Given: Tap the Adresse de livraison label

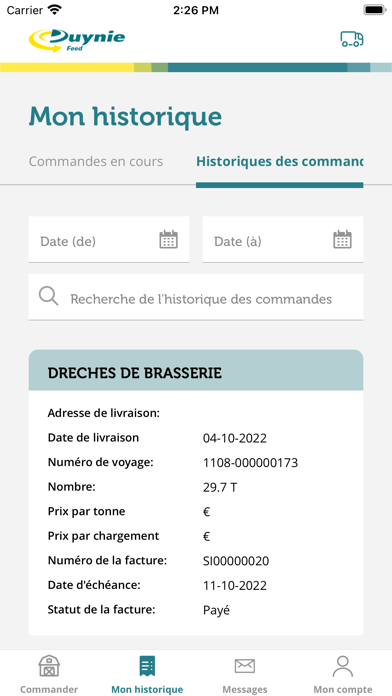Looking at the screenshot, I should [x=103, y=413].
